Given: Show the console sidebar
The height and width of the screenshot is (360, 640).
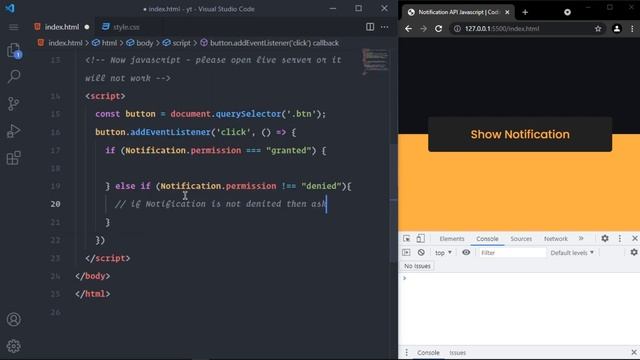Looking at the screenshot, I should pyautogui.click(x=406, y=253).
